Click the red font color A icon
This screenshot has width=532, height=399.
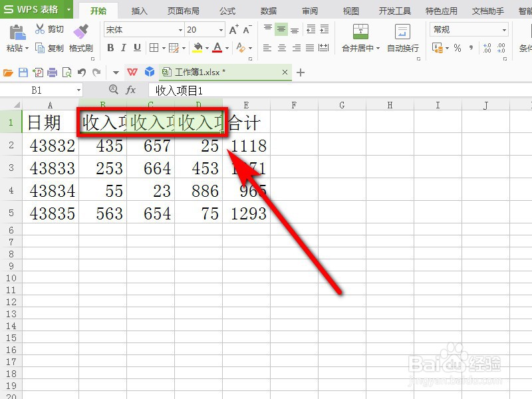click(x=217, y=48)
